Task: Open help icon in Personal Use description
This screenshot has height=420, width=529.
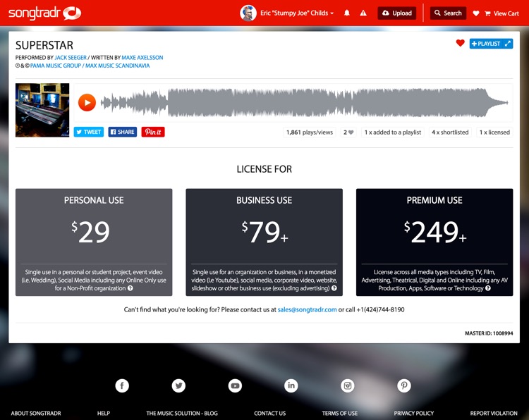Action: (130, 288)
